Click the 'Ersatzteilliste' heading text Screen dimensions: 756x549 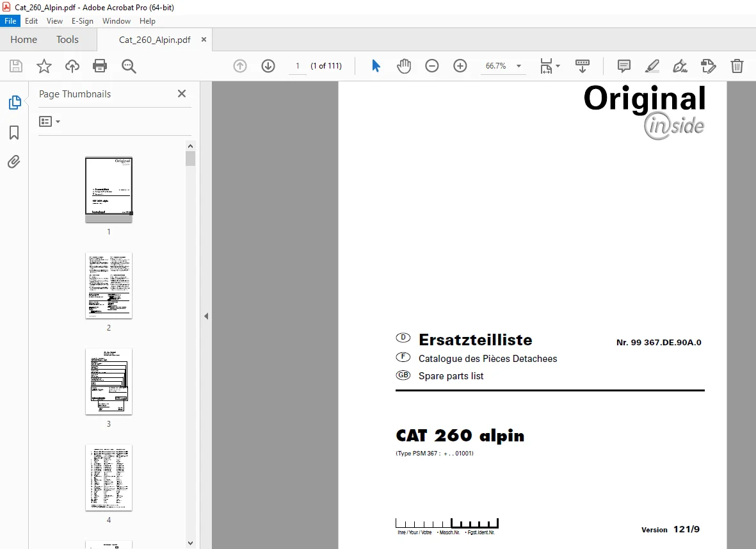(476, 340)
